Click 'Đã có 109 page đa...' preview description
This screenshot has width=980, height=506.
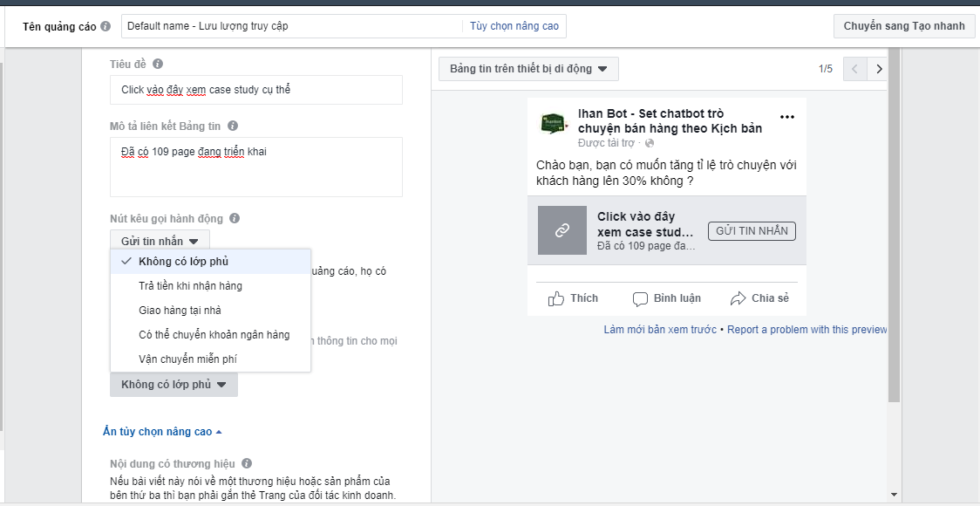click(646, 246)
